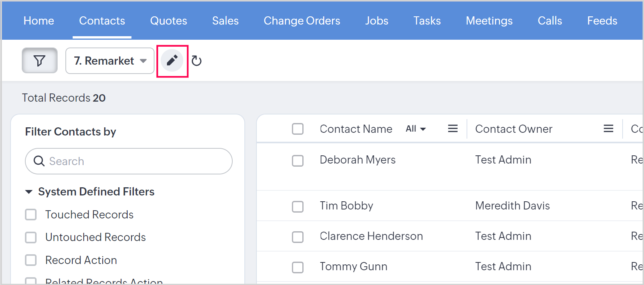Image resolution: width=644 pixels, height=285 pixels.
Task: Open Contact Name column menu icon
Action: point(453,129)
